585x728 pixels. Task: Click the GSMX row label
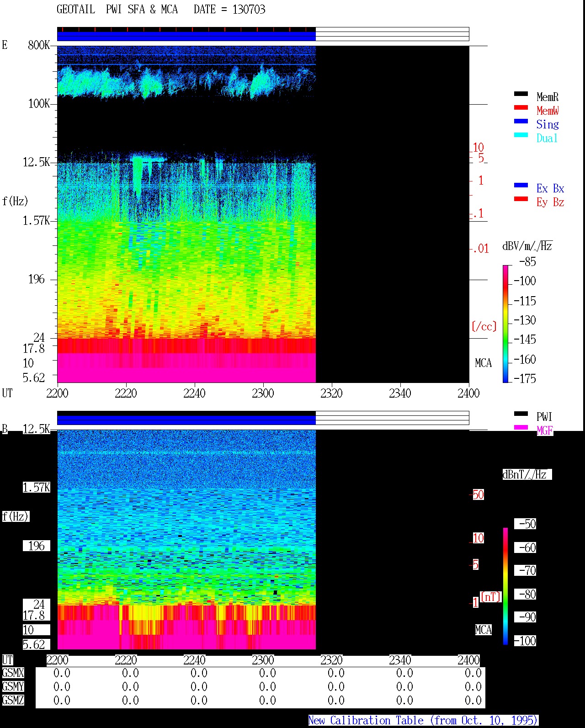[13, 673]
